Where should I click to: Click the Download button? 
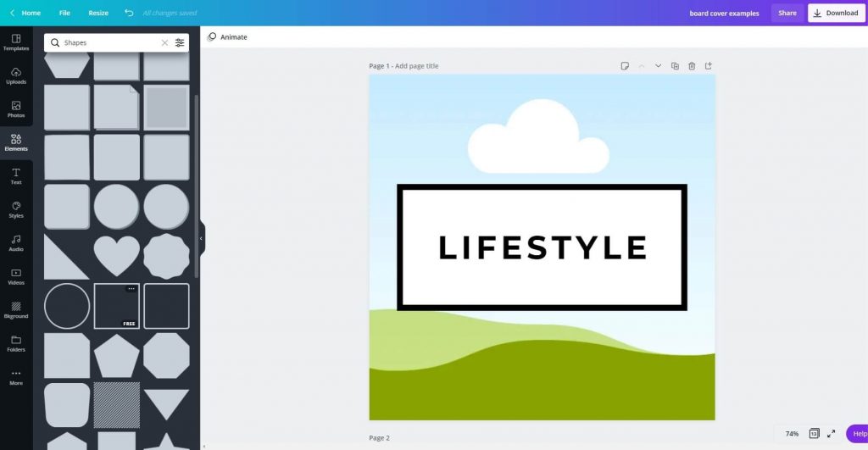coord(836,13)
